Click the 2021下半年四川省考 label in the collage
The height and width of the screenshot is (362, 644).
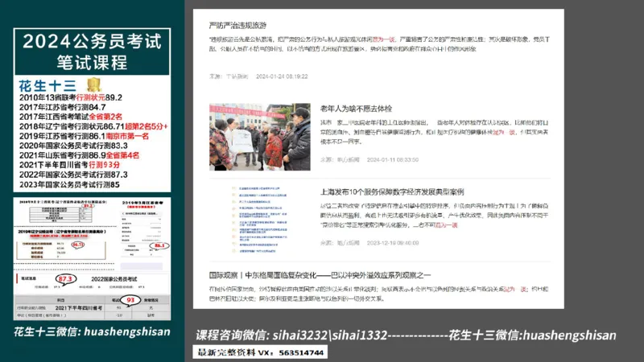pyautogui.click(x=78, y=308)
